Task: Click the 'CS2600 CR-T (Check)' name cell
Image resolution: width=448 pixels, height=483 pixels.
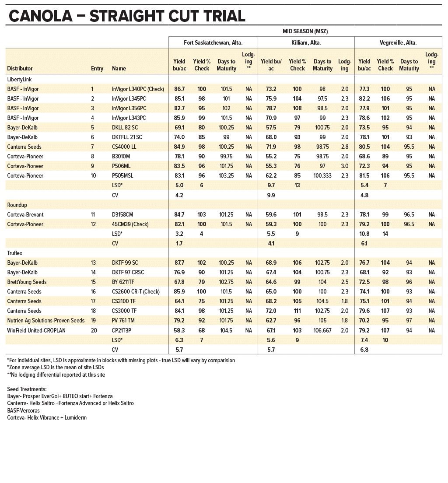Action: pos(136,291)
